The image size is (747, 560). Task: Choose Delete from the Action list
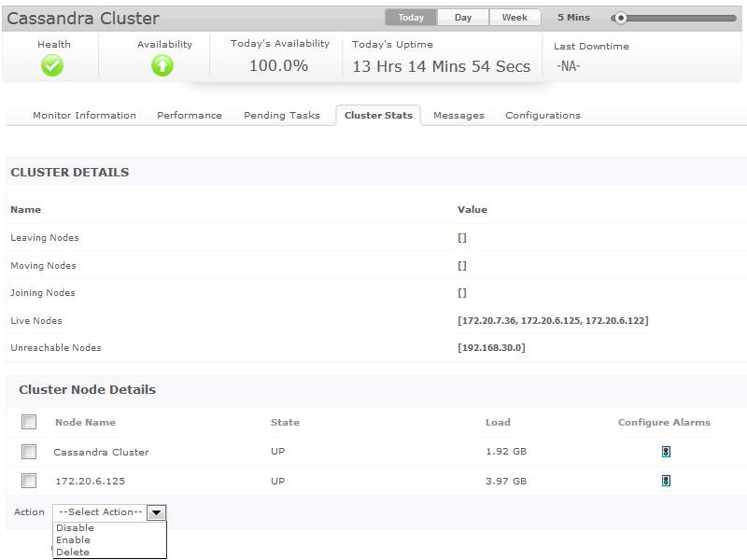pyautogui.click(x=73, y=553)
